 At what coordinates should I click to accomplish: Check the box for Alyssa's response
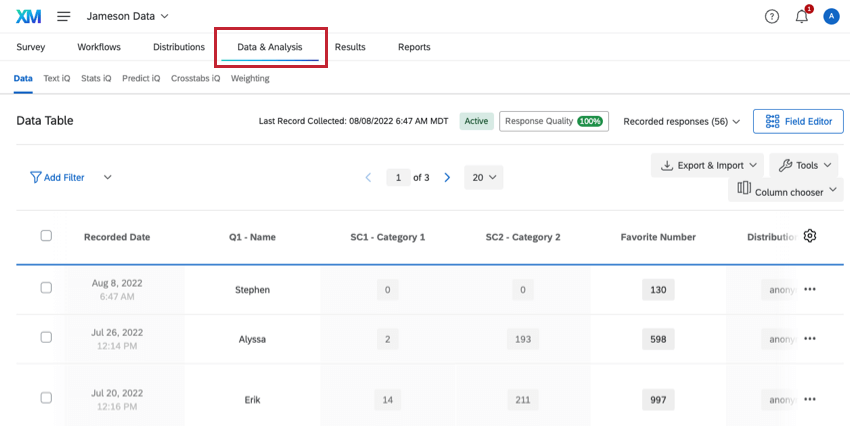coord(46,337)
